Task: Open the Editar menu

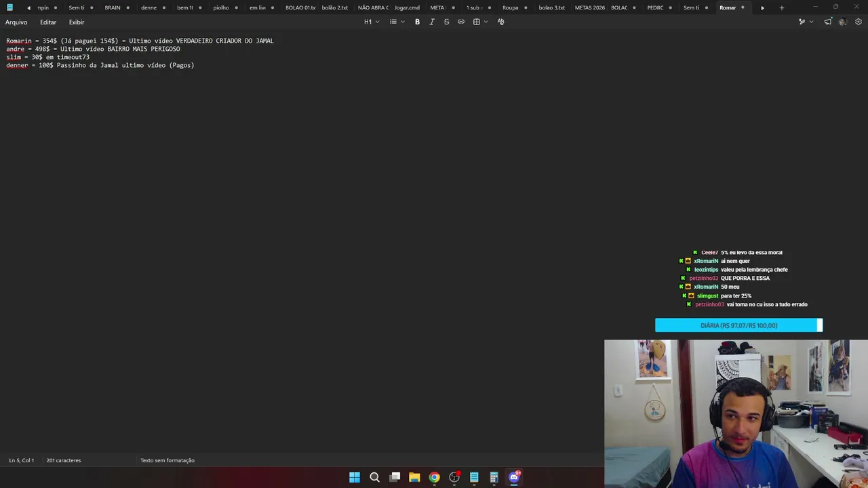Action: 48,22
